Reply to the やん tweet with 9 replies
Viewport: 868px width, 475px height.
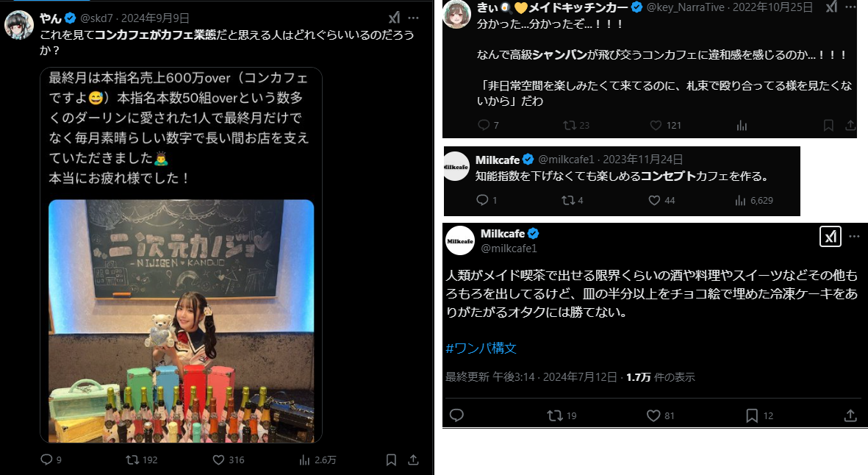click(51, 460)
